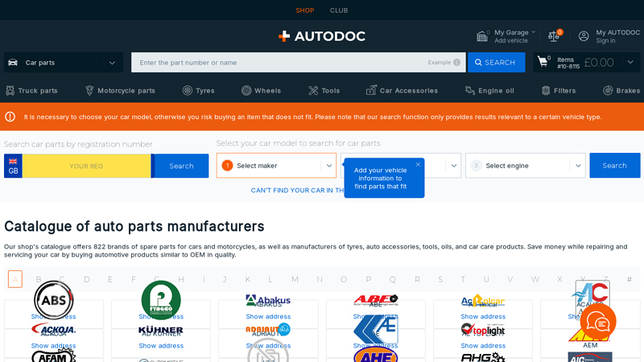Open the Select engine dropdown

pyautogui.click(x=526, y=166)
